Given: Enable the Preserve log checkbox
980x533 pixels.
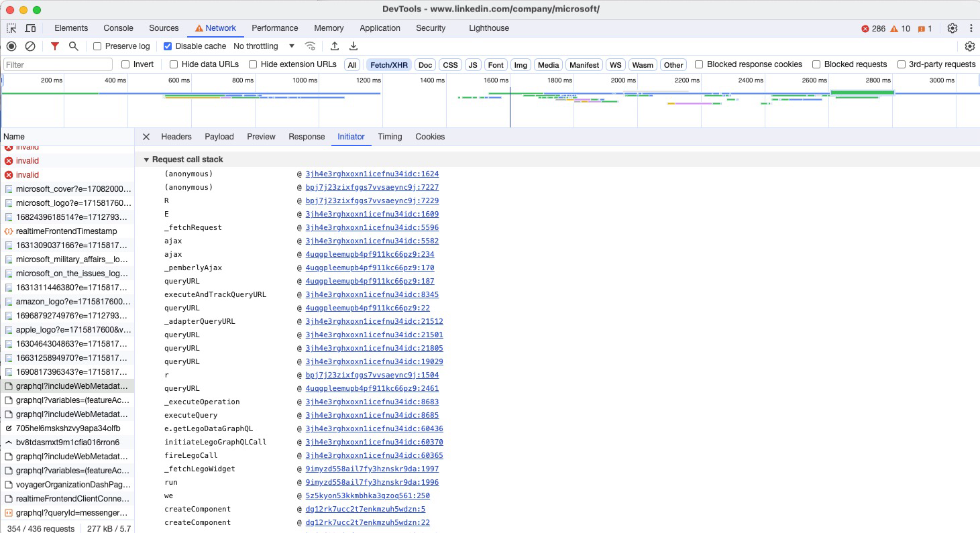Looking at the screenshot, I should pos(97,46).
